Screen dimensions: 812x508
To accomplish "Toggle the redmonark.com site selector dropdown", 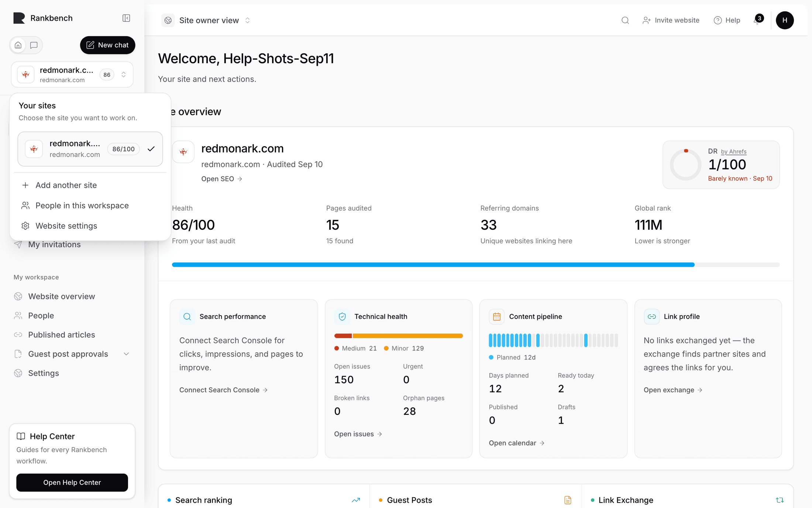I will coord(72,75).
